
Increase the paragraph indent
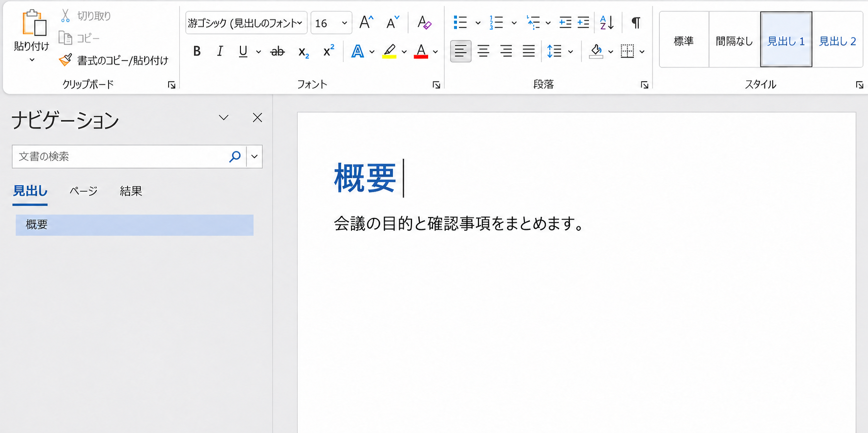point(583,22)
